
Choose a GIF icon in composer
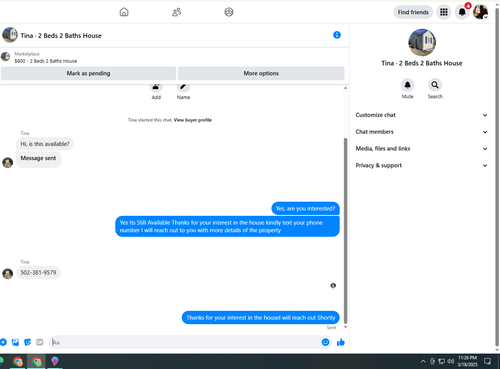[x=39, y=342]
